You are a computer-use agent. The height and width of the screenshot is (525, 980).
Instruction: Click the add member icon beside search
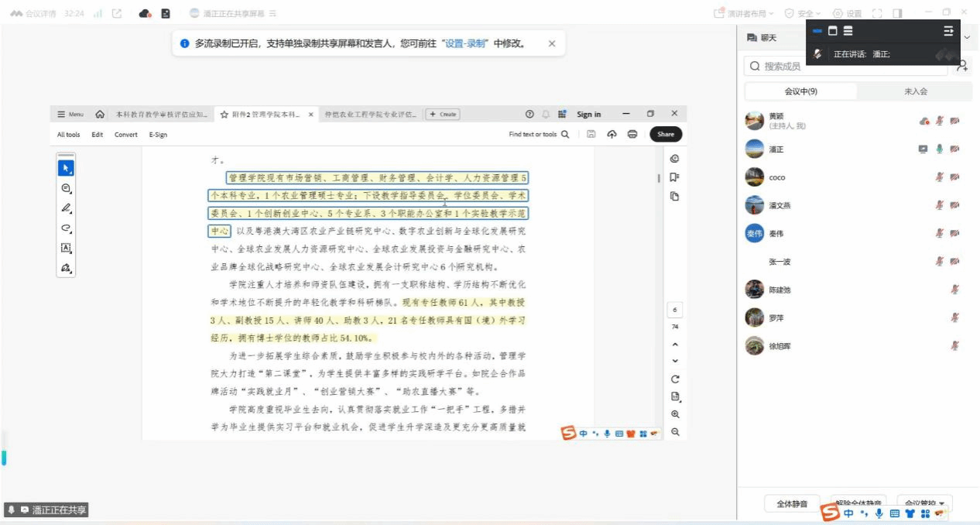(x=962, y=67)
